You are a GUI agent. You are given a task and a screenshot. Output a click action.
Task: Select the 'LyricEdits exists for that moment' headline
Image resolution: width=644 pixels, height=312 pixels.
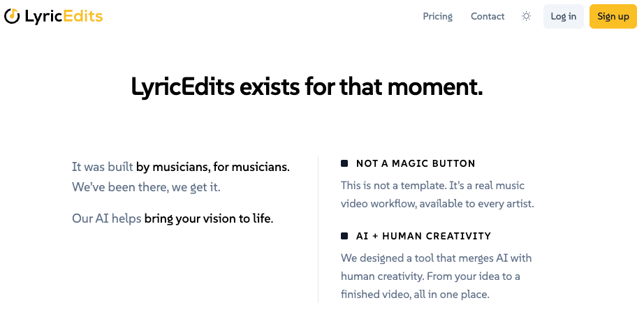307,87
